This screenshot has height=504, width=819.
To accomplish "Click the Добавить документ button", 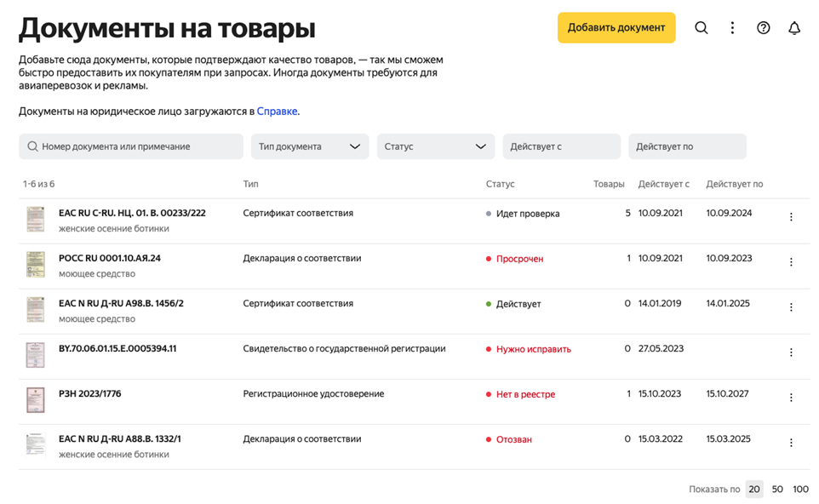I will (x=616, y=27).
